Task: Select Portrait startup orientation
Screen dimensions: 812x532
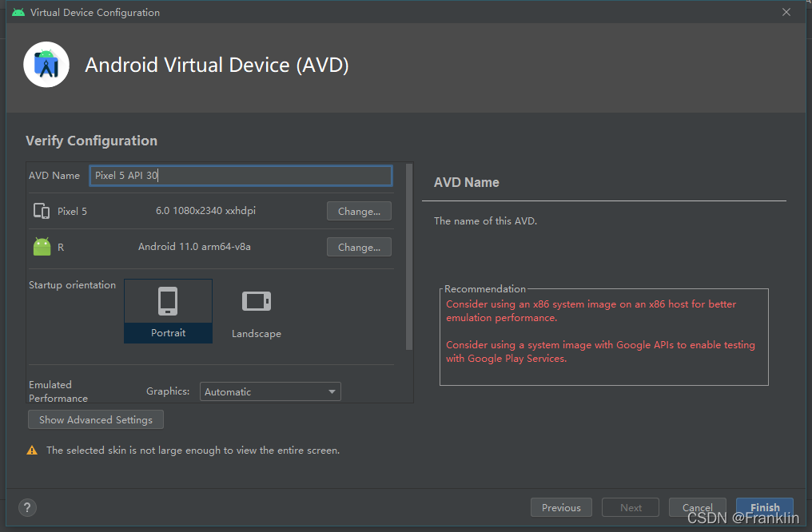Action: point(169,311)
